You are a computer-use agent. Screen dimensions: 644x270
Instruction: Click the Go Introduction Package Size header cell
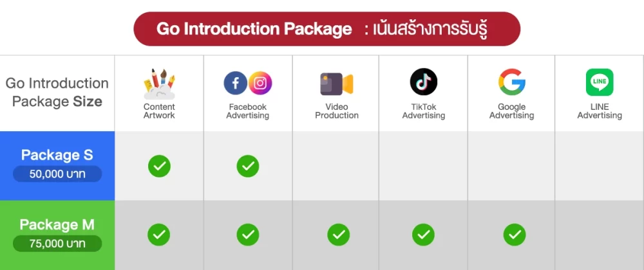57,93
